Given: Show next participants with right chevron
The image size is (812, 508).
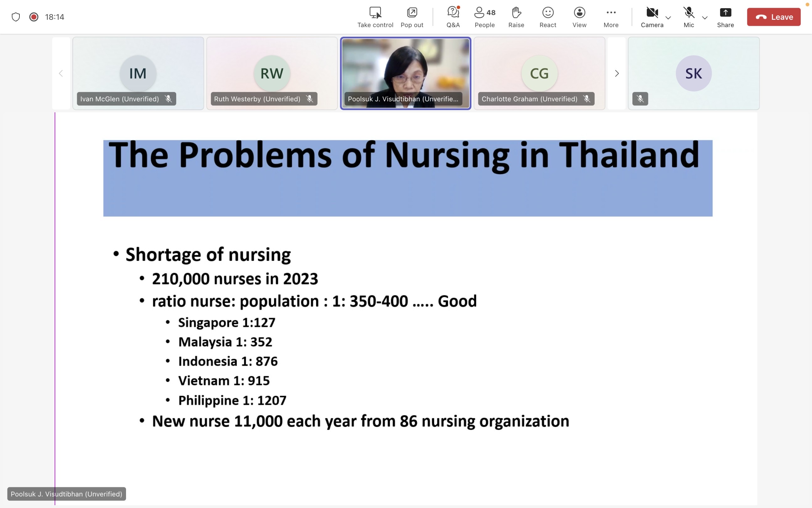Looking at the screenshot, I should pyautogui.click(x=616, y=73).
